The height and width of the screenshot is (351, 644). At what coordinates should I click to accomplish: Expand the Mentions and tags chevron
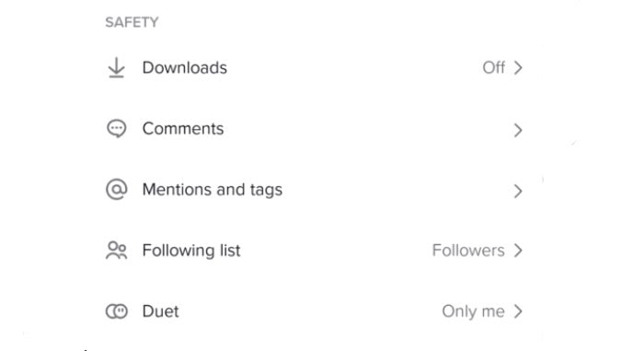pyautogui.click(x=518, y=191)
